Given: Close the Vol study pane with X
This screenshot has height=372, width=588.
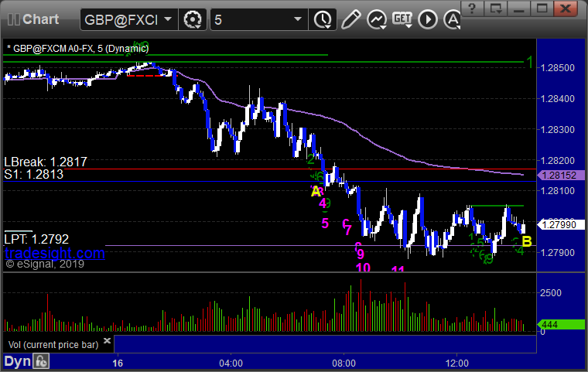Looking at the screenshot, I should (x=107, y=340).
